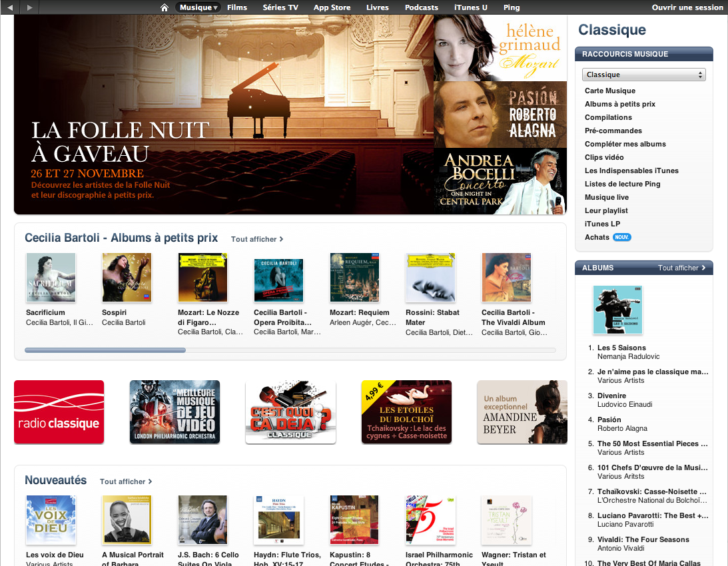Open Meilleure Musique de Jeu Vidéo banner
The width and height of the screenshot is (728, 566).
pyautogui.click(x=175, y=412)
